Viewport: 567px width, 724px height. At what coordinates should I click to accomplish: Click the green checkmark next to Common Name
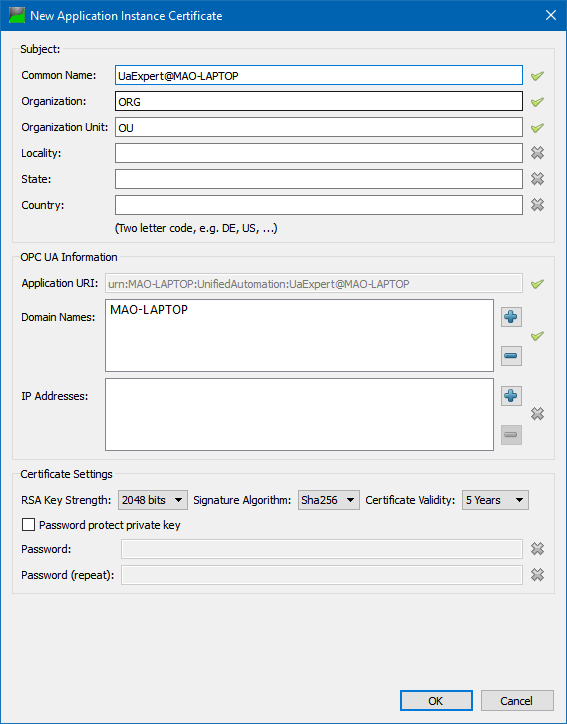point(537,76)
